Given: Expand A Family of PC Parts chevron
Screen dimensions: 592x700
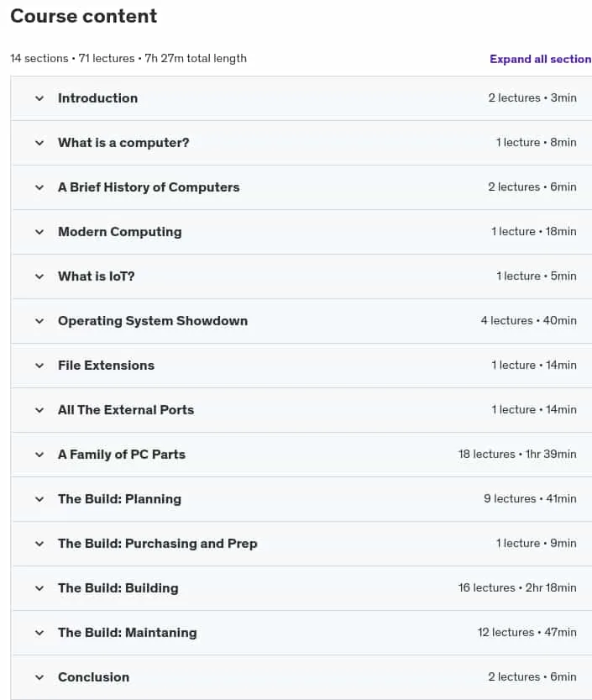Looking at the screenshot, I should pyautogui.click(x=39, y=455).
